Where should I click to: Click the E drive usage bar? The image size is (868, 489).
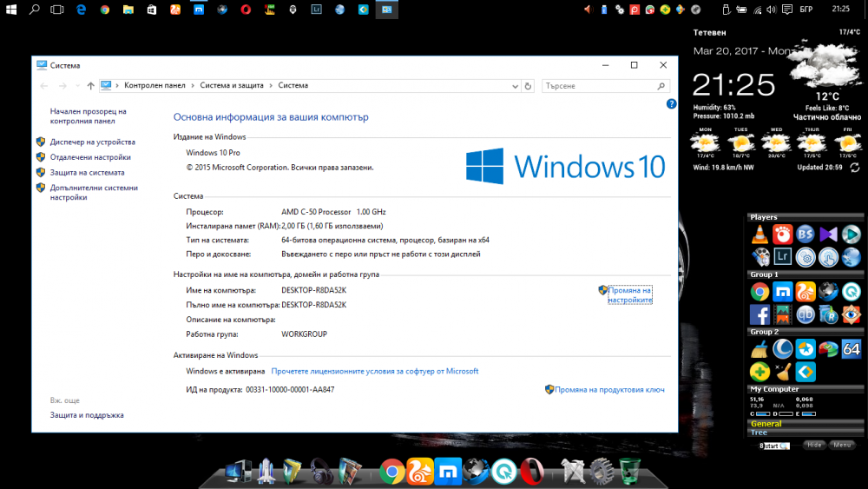[809, 413]
